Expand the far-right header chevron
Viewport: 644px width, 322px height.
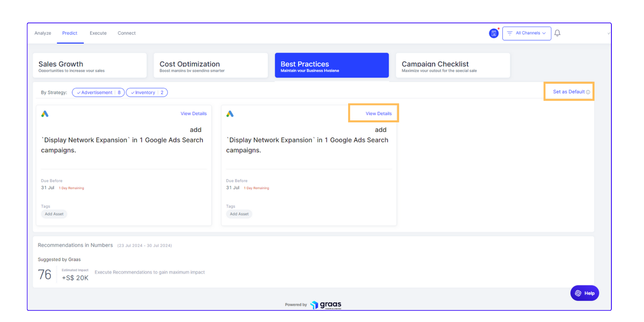tap(609, 33)
